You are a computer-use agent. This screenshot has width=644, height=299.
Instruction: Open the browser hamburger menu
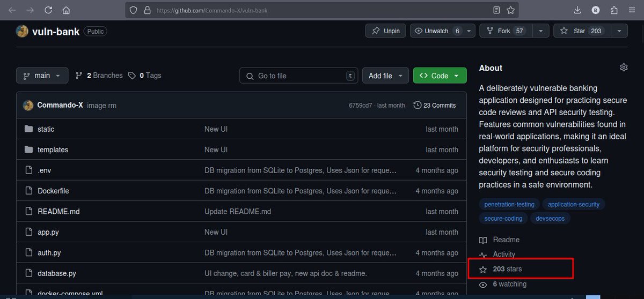pyautogui.click(x=632, y=10)
